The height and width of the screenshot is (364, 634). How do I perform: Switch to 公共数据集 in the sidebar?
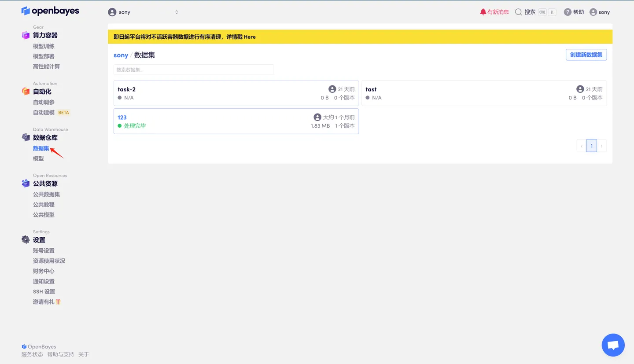46,194
